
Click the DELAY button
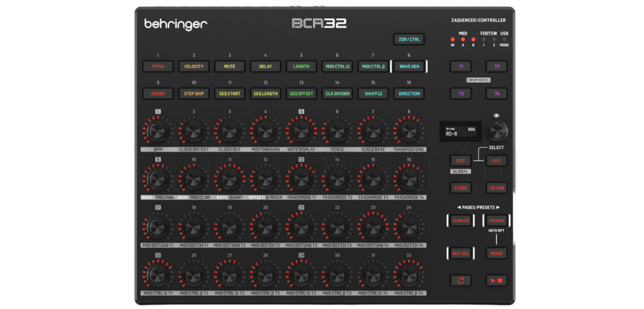pyautogui.click(x=265, y=66)
